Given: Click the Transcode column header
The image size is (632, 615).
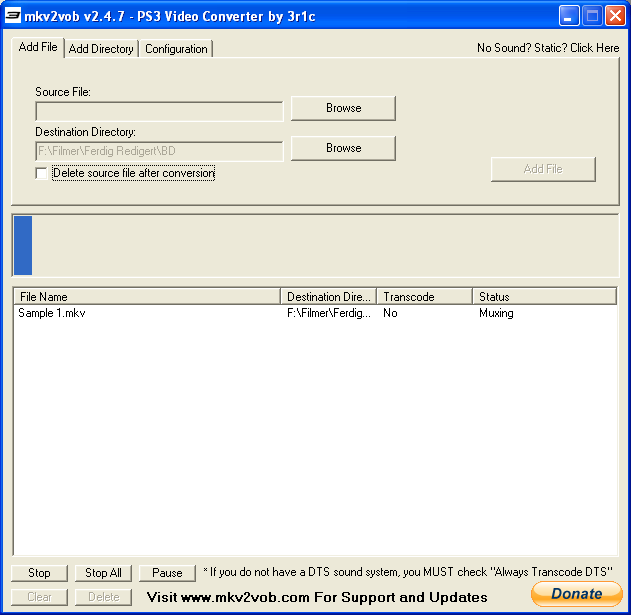Looking at the screenshot, I should click(x=424, y=297).
